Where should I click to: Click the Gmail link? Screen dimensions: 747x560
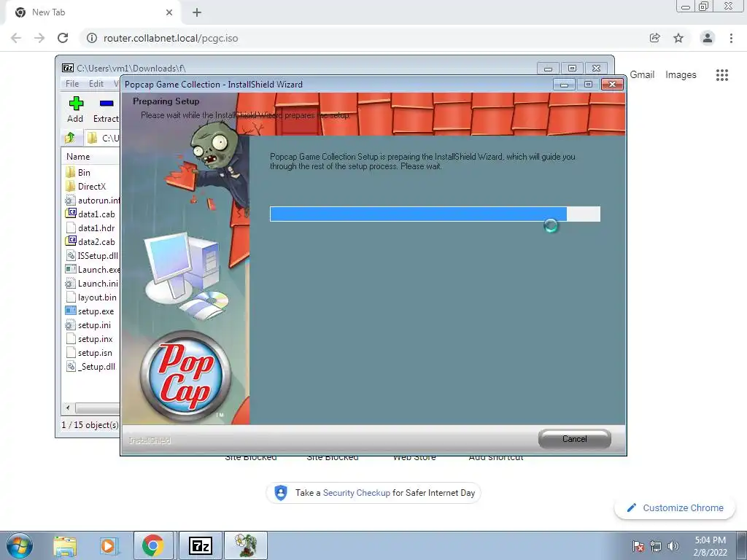[x=642, y=75]
